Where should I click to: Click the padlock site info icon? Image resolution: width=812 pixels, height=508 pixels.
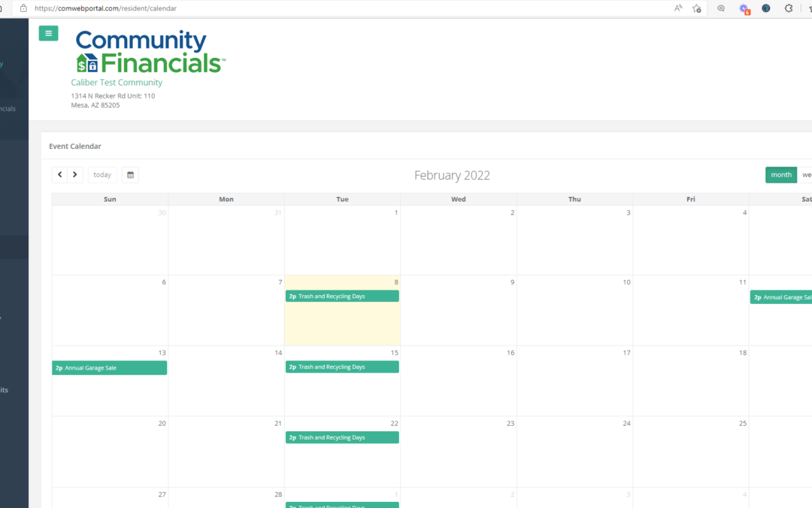coord(23,8)
